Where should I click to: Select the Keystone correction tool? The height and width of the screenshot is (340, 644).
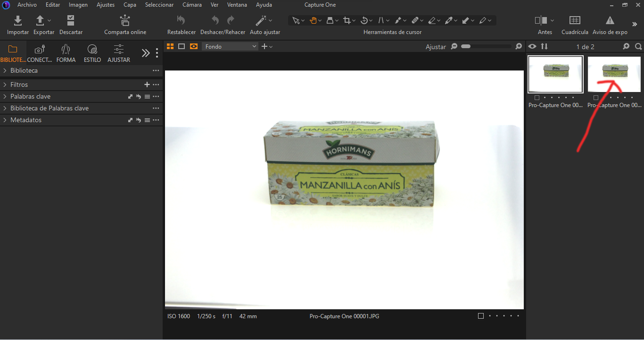[x=381, y=21]
